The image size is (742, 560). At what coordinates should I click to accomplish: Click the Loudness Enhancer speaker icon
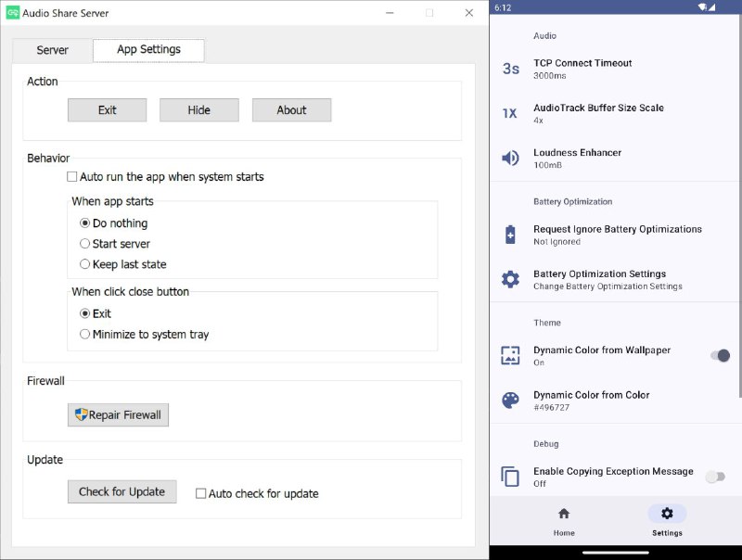point(510,158)
